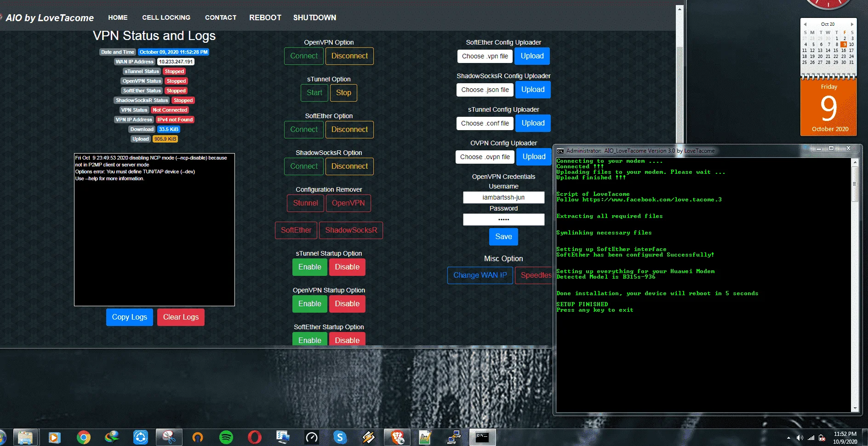Clear the VPN logs
This screenshot has width=868, height=446.
click(181, 317)
